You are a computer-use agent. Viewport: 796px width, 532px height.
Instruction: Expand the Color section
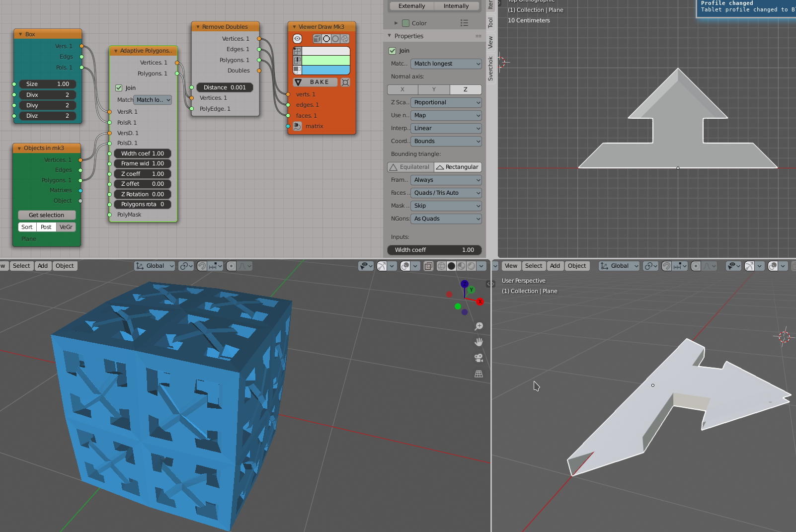pyautogui.click(x=396, y=23)
